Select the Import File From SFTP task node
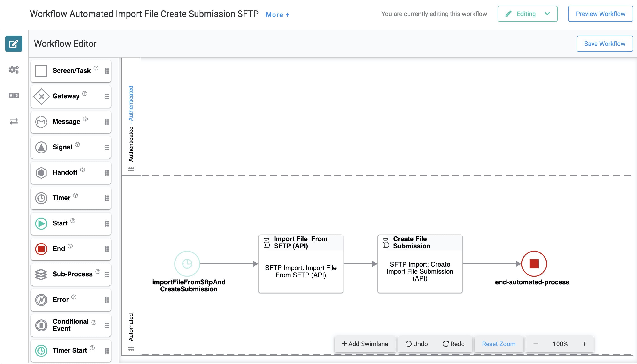Viewport: 637px width, 364px height. coord(301,264)
